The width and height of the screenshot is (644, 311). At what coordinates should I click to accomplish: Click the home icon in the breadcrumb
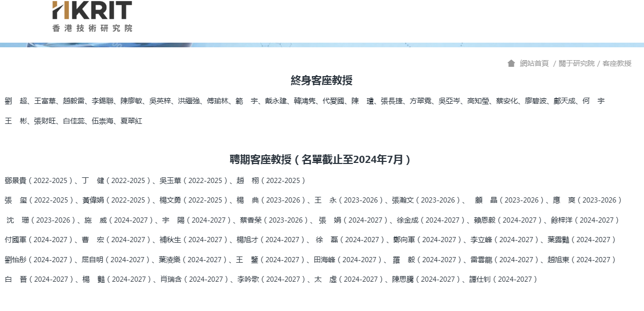[x=511, y=63]
